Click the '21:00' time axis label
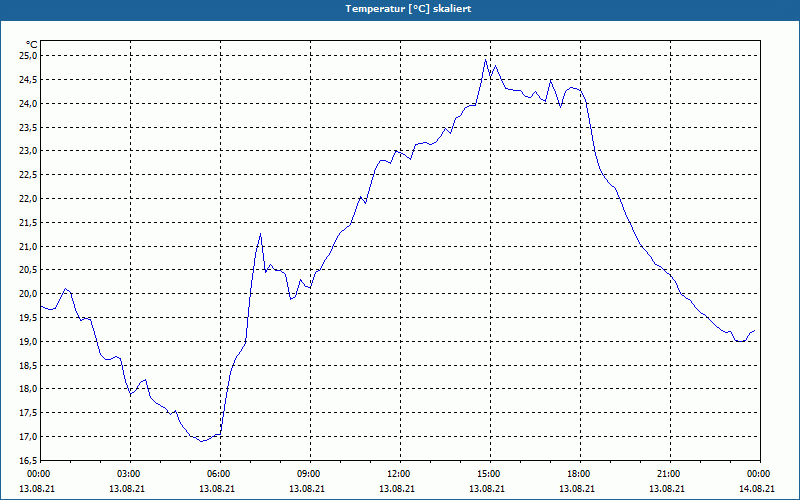800x500 pixels. [670, 474]
